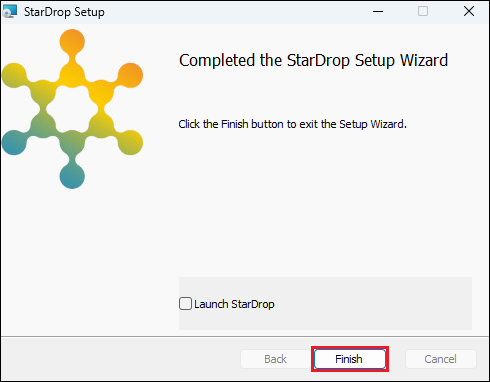Click the greyed-out Cancel button

pos(441,359)
